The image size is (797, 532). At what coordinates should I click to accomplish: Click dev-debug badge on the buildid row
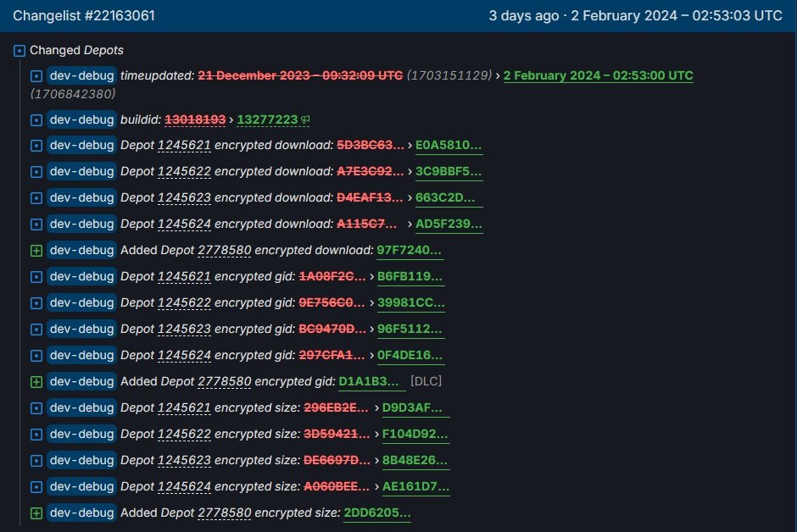(x=81, y=119)
